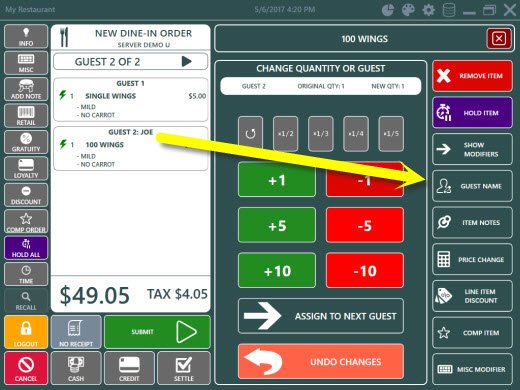Open the settings gear icon
The width and height of the screenshot is (520, 390).
[x=429, y=10]
